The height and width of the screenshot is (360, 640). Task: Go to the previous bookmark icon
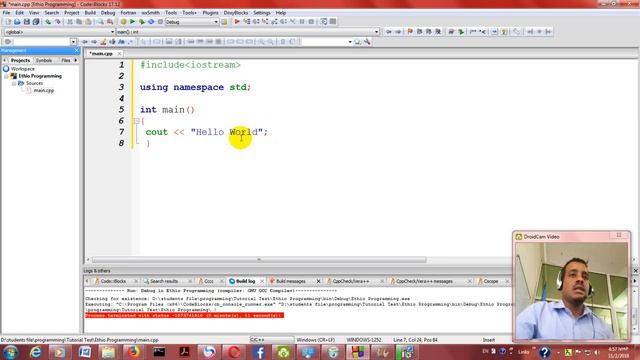tap(420, 31)
